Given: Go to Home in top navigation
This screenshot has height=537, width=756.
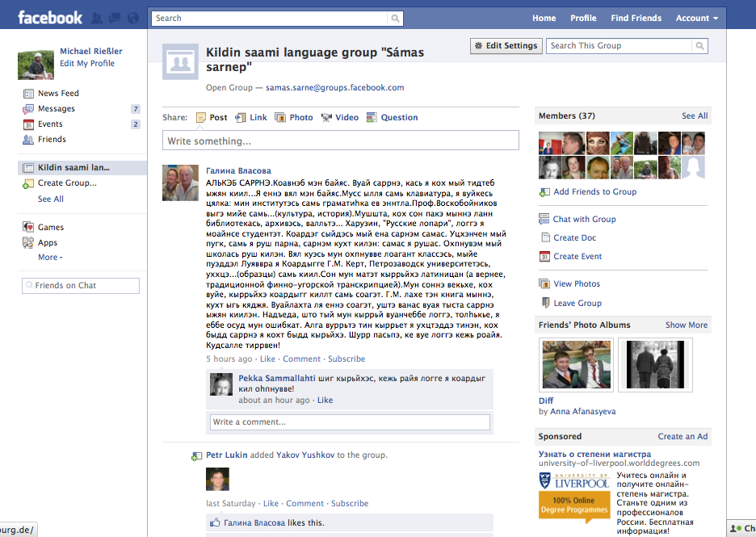Looking at the screenshot, I should click(x=544, y=19).
